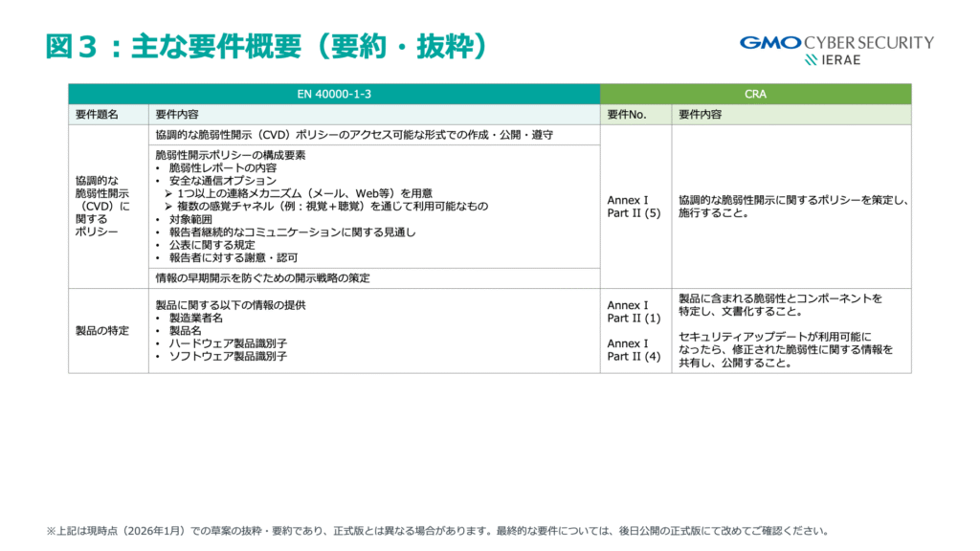Image resolution: width=980 pixels, height=551 pixels.
Task: Select the teal EN 40000-1-3 header
Action: point(334,95)
